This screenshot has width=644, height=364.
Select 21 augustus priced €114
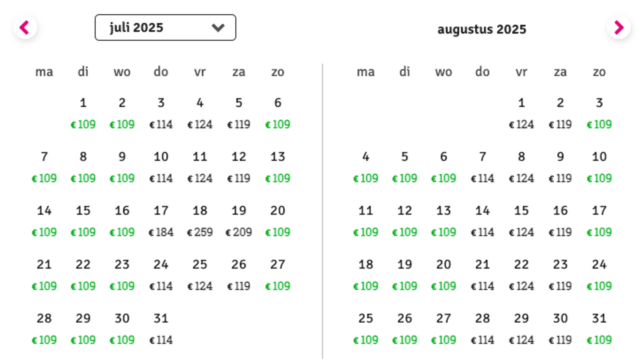482,275
